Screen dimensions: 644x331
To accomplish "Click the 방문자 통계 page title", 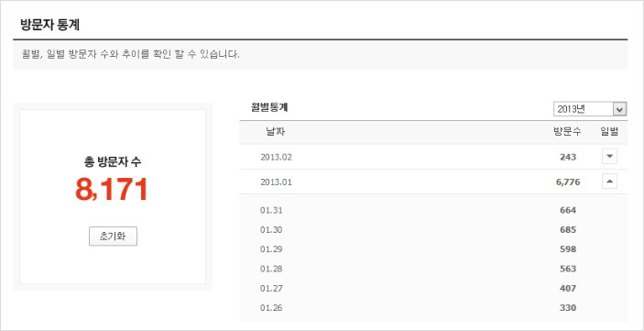I will point(49,25).
